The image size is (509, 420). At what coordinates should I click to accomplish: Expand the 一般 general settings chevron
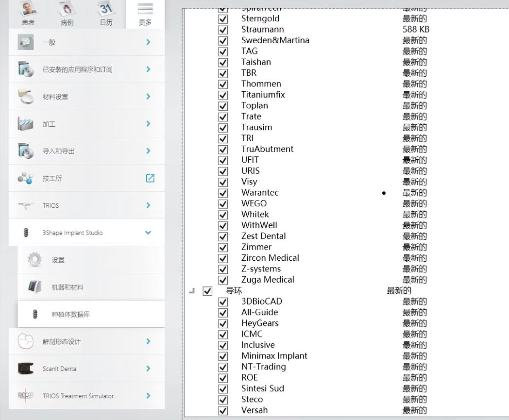(x=148, y=42)
